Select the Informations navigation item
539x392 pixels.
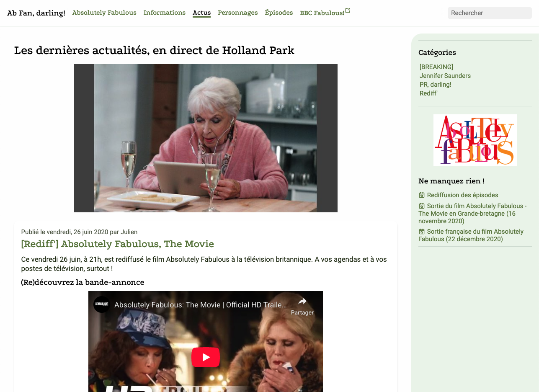164,13
